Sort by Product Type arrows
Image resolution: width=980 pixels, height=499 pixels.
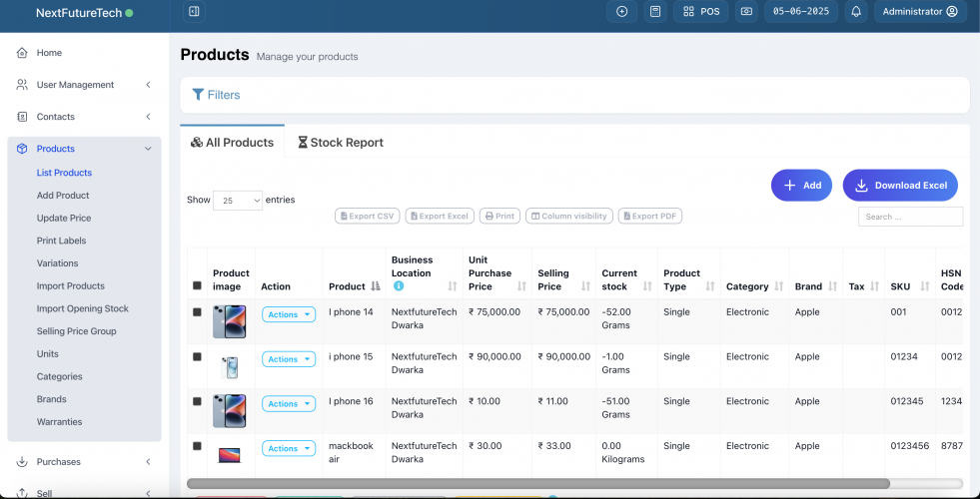click(710, 286)
